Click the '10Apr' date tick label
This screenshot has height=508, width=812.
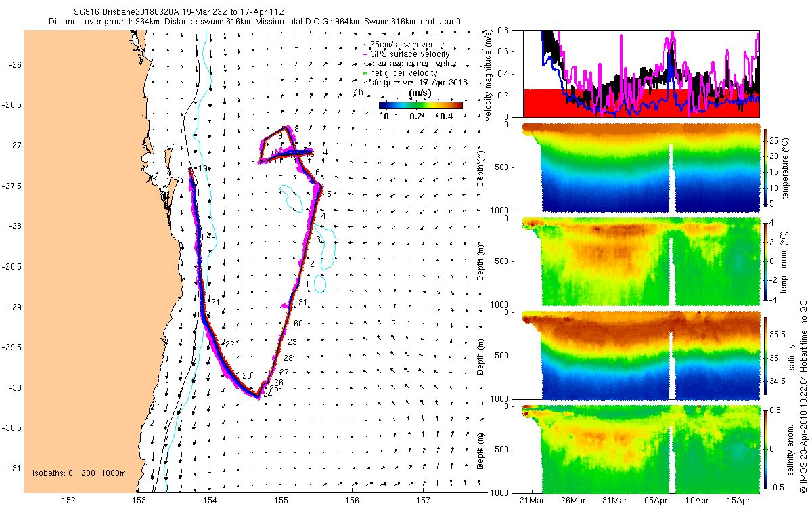click(698, 501)
